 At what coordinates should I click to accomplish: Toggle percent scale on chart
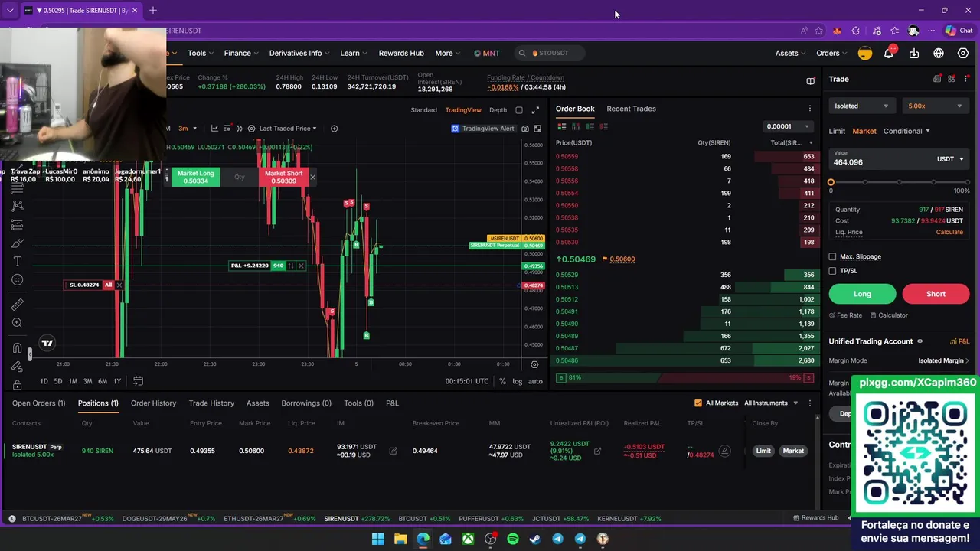click(x=502, y=381)
